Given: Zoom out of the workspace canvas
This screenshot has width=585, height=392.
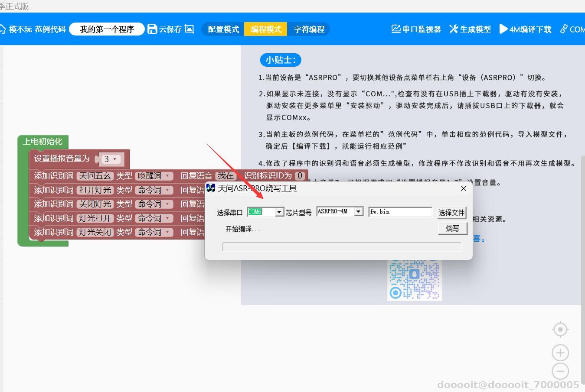Looking at the screenshot, I should coord(560,371).
